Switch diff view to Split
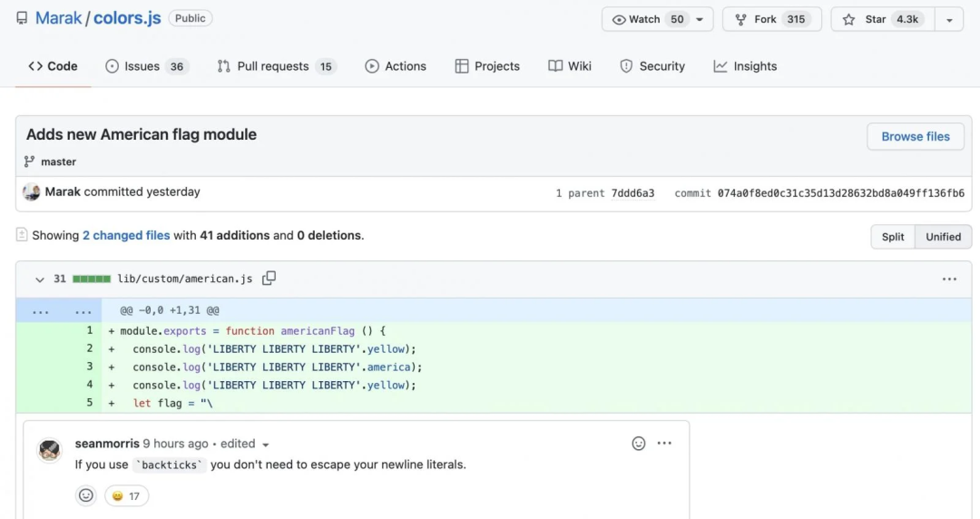The width and height of the screenshot is (980, 519). [x=893, y=237]
